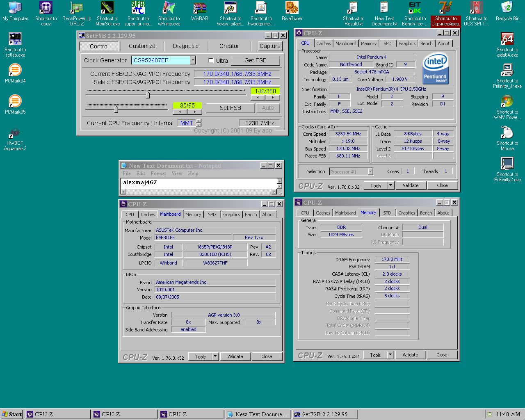Open Tools dropdown arrow in CPU-Z CPU window

pyautogui.click(x=390, y=185)
